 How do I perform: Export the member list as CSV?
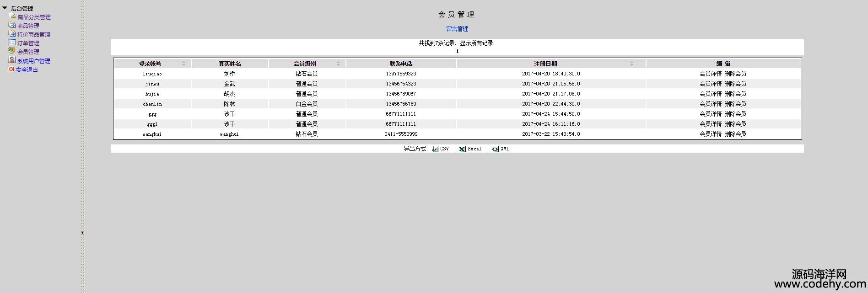pos(444,149)
